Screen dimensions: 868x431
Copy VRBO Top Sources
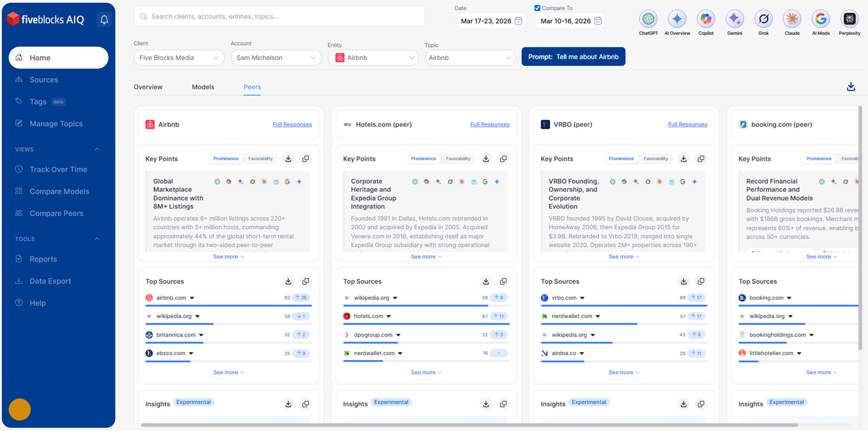point(701,281)
